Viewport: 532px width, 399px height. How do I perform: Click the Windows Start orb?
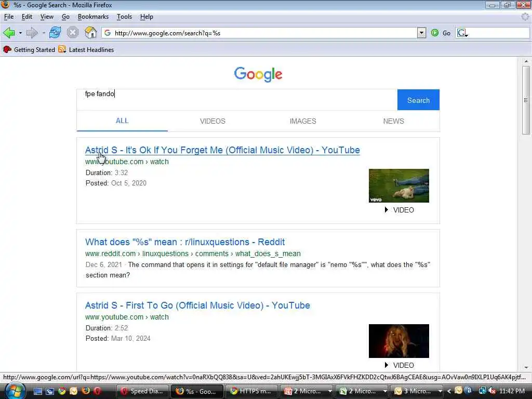[14, 391]
